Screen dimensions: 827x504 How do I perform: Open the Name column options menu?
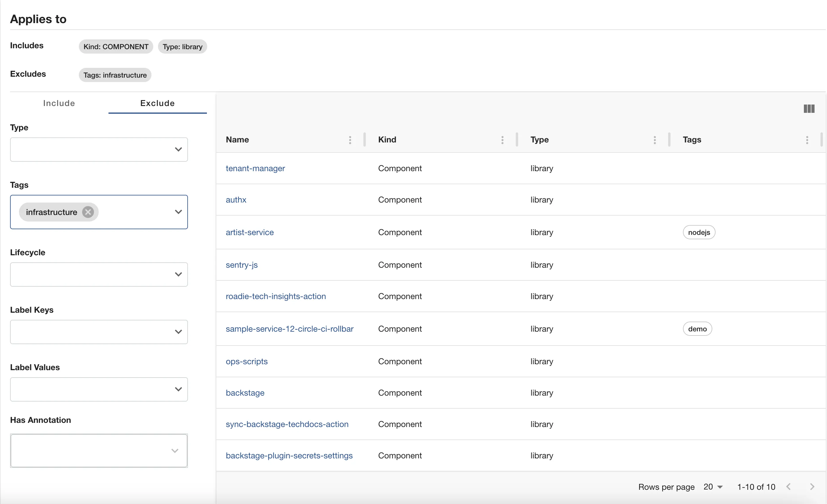350,140
